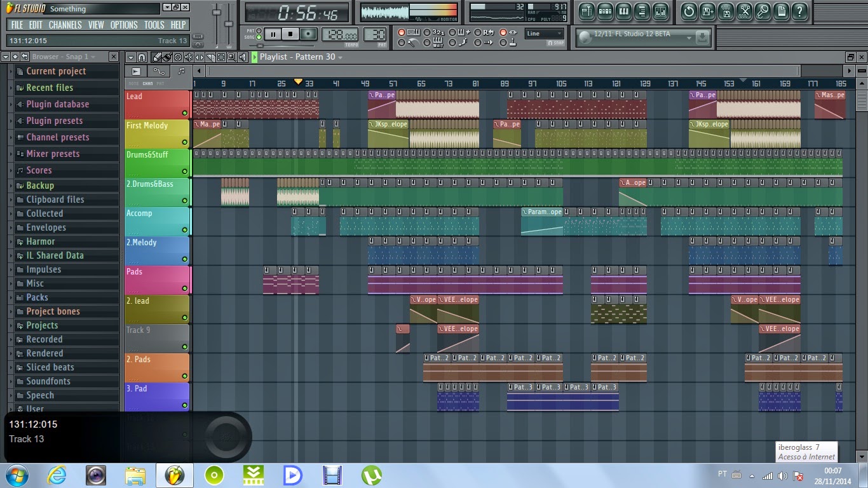Open Internet Explorer from the taskbar

tap(57, 475)
